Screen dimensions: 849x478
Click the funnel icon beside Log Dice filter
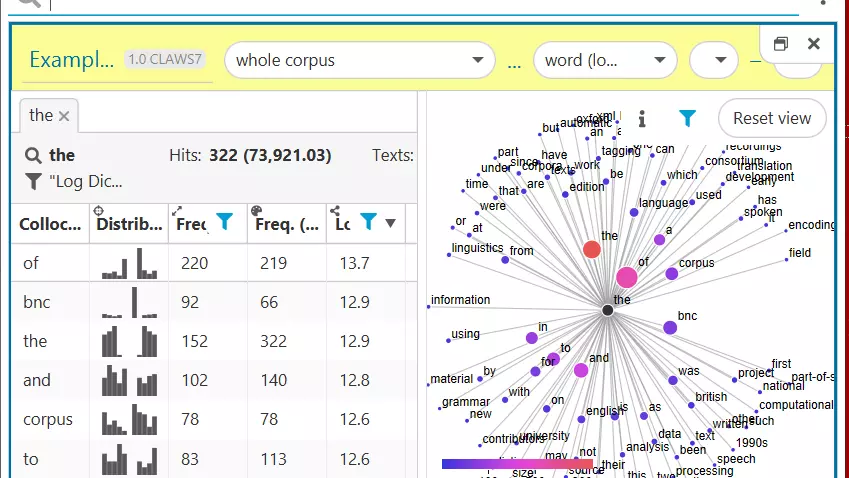34,181
